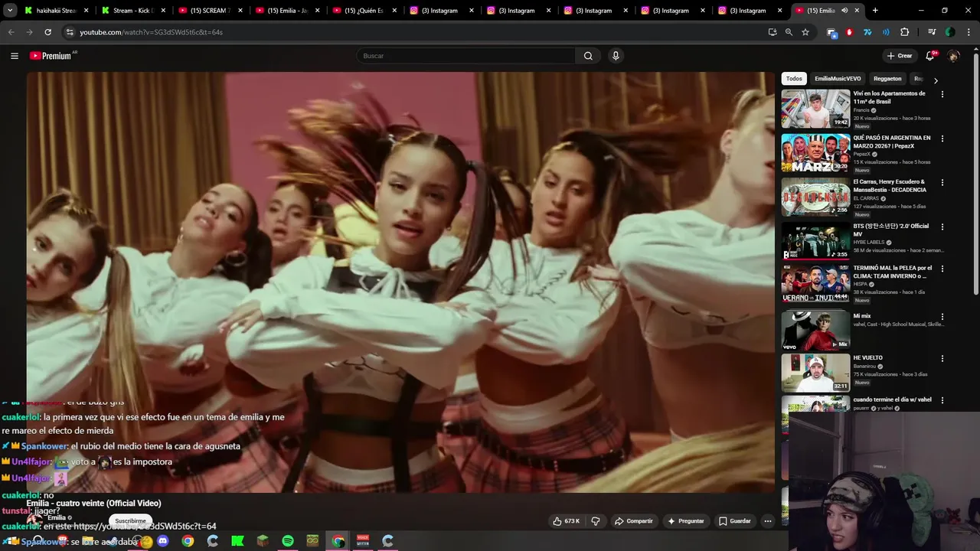Viewport: 980px width, 551px height.
Task: Open the Chrome zoom magnifier icon
Action: tap(789, 32)
